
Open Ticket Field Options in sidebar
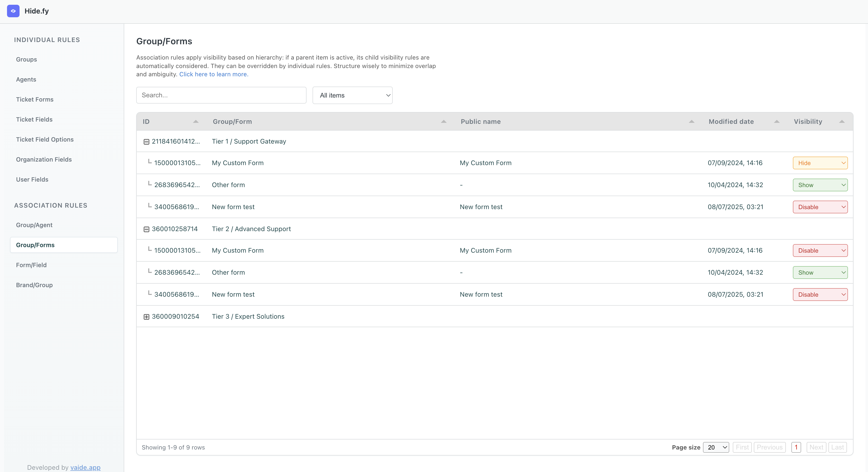45,139
